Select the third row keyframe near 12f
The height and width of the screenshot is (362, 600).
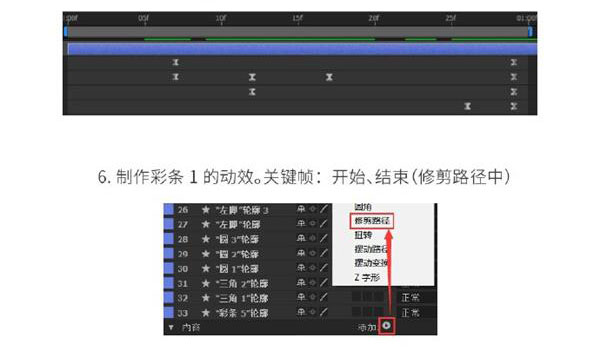(252, 92)
